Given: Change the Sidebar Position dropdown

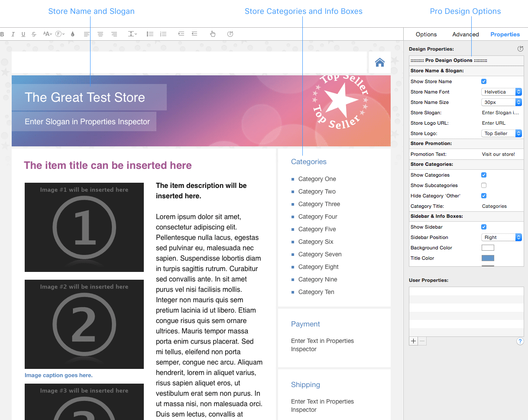Looking at the screenshot, I should (502, 237).
